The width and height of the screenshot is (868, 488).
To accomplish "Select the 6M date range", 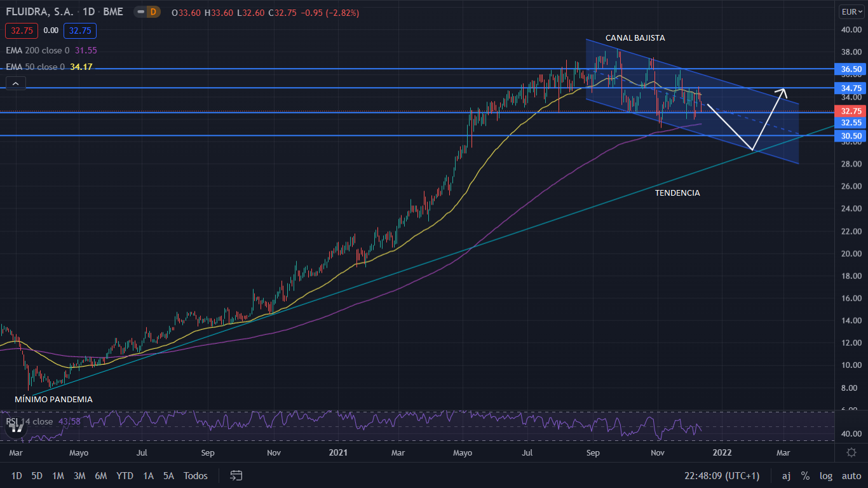I will click(x=100, y=475).
